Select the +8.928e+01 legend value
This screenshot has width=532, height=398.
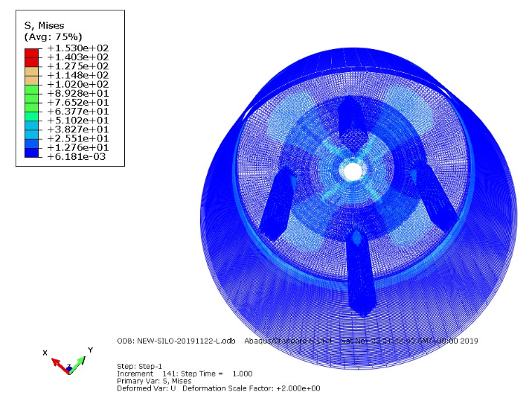pos(77,93)
